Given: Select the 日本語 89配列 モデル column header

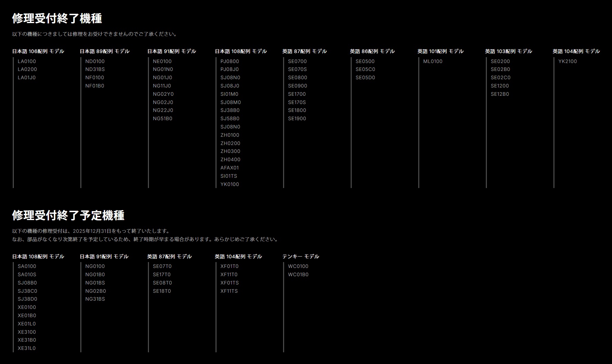Looking at the screenshot, I should pos(104,51).
